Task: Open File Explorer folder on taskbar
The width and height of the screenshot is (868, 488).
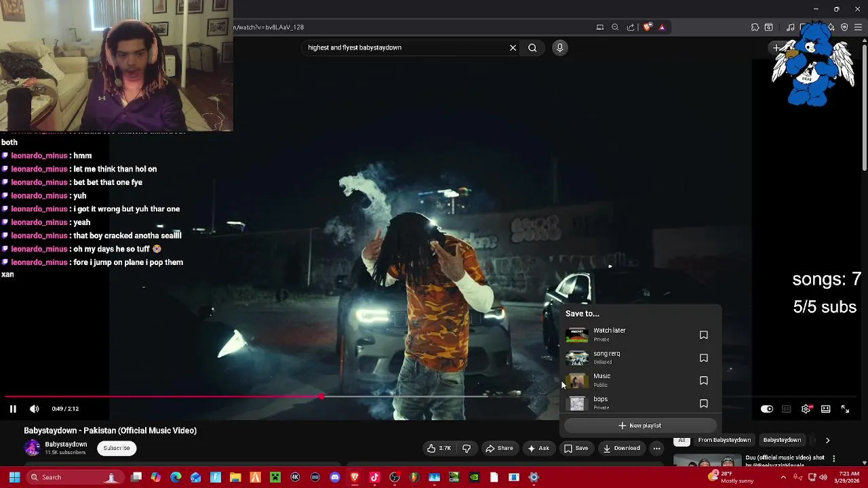Action: coord(235,477)
